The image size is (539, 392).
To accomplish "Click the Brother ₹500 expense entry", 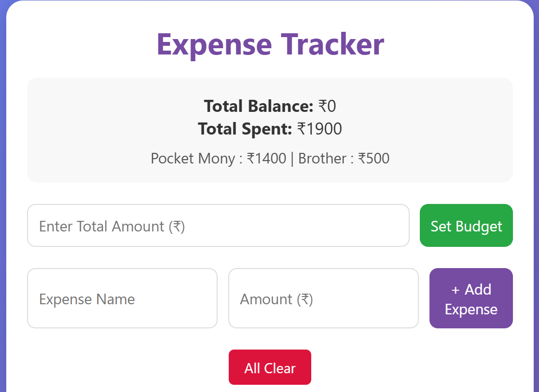I will point(345,158).
